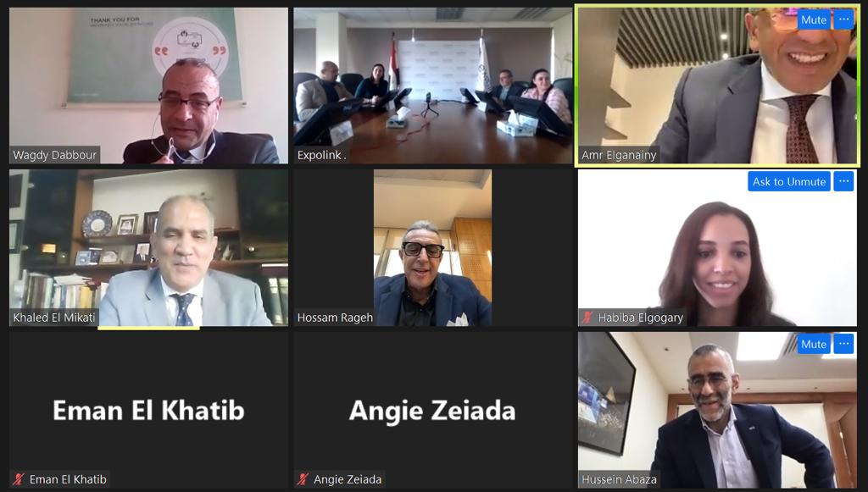Screen dimensions: 868x492
Task: Click the Hossam Rageh name label
Action: (335, 318)
